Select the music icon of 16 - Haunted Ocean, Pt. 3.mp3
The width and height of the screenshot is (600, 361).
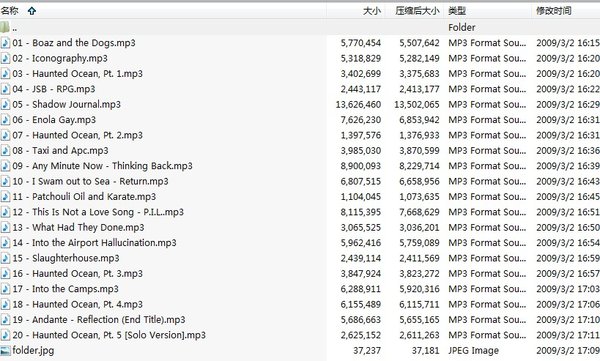tap(5, 273)
